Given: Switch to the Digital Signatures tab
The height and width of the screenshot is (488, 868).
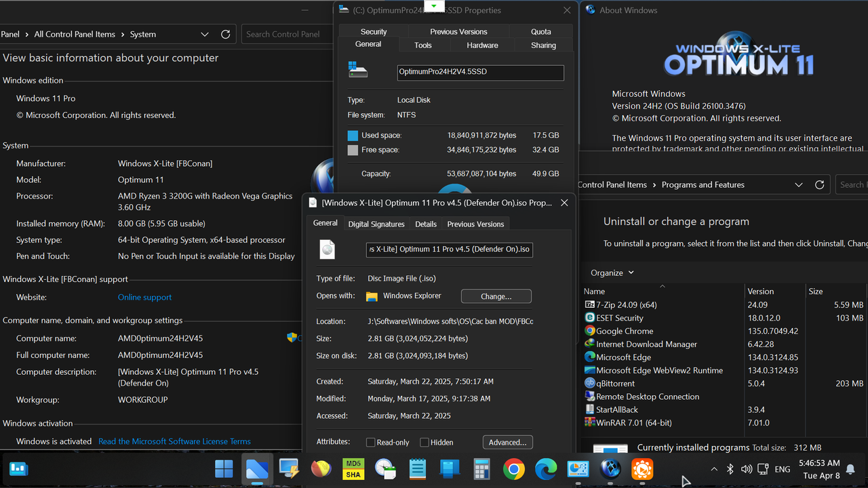Looking at the screenshot, I should 376,223.
